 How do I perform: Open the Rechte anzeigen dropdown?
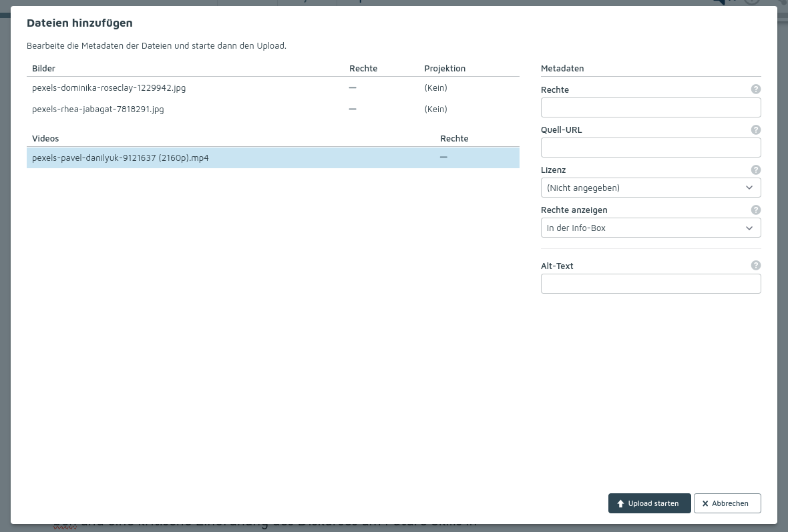pos(651,228)
